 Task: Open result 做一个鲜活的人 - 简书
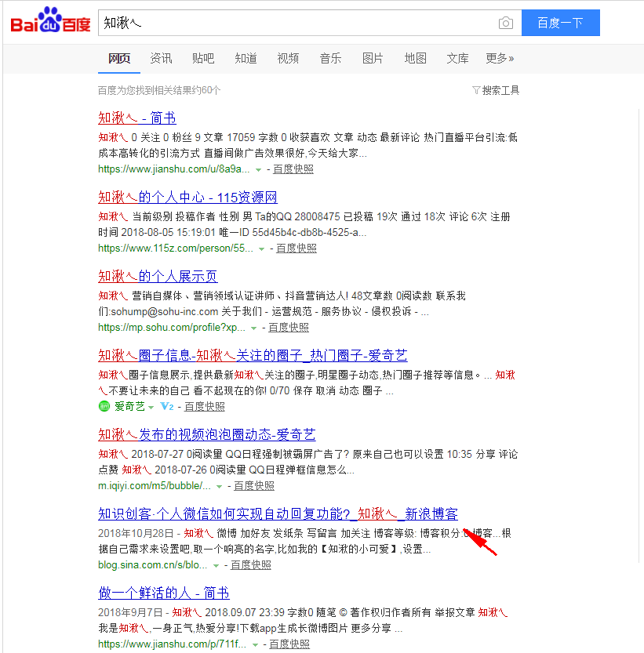164,593
